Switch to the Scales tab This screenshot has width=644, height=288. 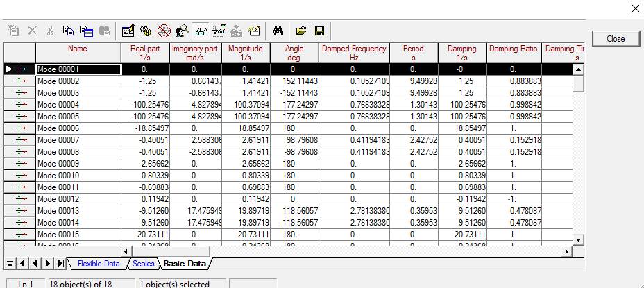pos(143,264)
